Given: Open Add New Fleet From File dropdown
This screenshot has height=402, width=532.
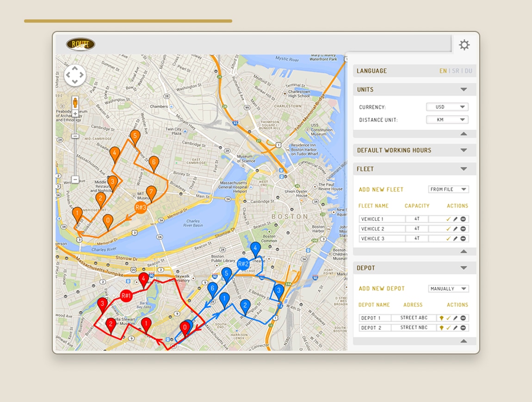Looking at the screenshot, I should pos(449,189).
